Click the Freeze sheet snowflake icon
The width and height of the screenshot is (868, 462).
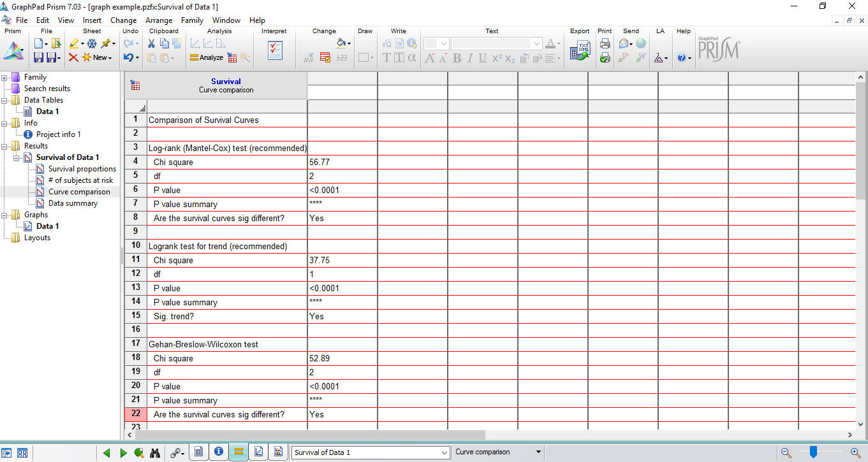pos(92,43)
